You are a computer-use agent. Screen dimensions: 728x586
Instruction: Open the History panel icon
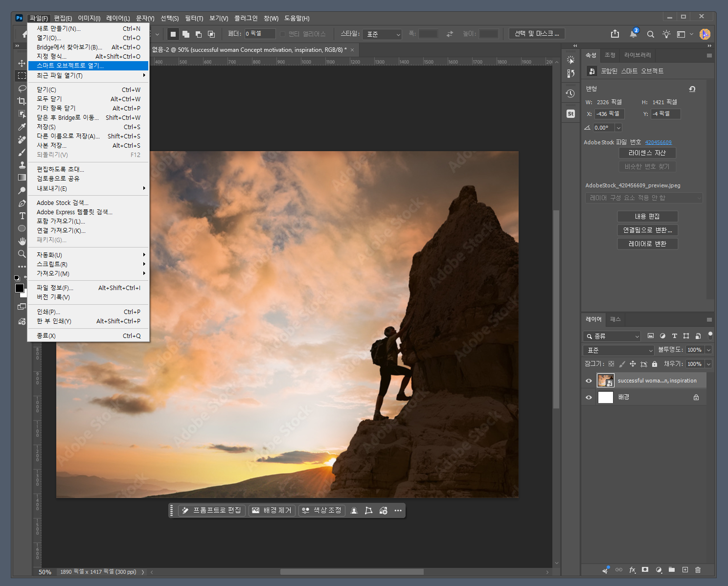tap(570, 93)
